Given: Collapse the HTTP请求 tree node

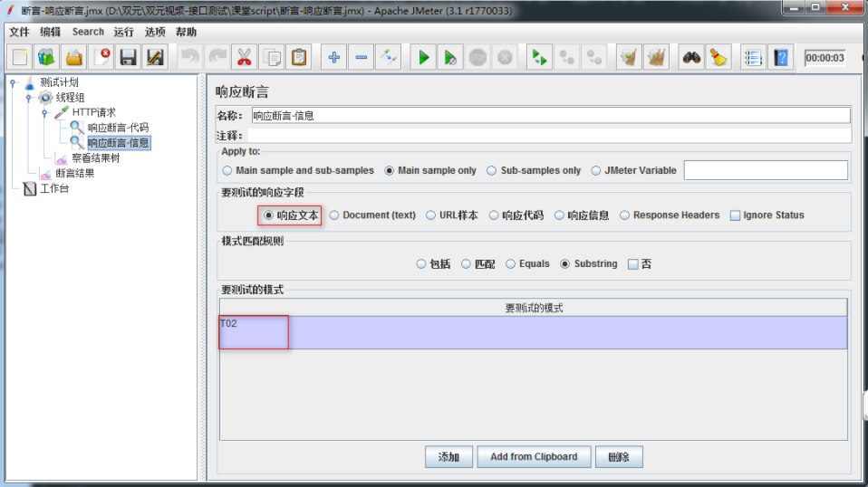Looking at the screenshot, I should pyautogui.click(x=44, y=113).
